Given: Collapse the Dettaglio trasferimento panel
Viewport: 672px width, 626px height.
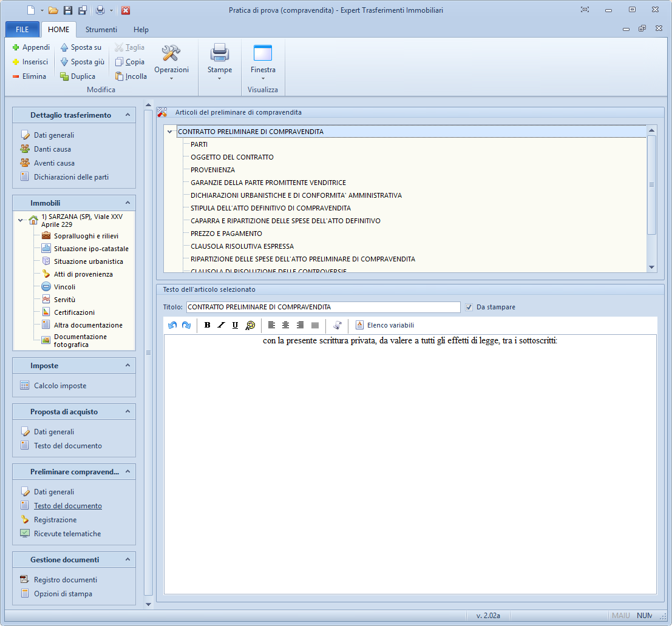Looking at the screenshot, I should [x=127, y=115].
